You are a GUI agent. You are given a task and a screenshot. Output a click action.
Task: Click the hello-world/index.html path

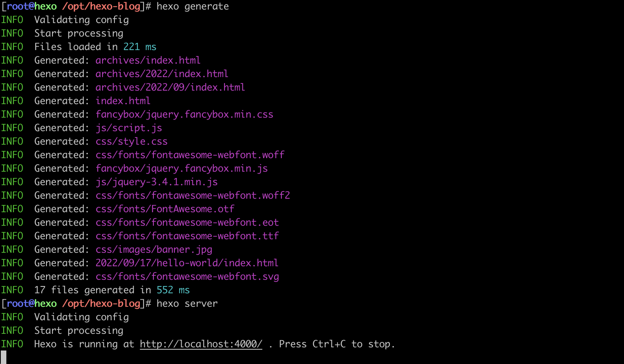click(187, 263)
